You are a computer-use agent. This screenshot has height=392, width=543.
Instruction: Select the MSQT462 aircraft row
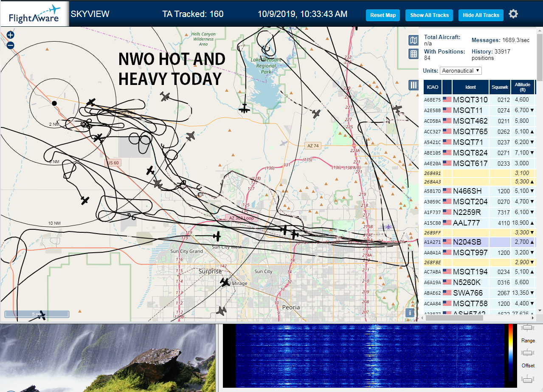click(479, 121)
